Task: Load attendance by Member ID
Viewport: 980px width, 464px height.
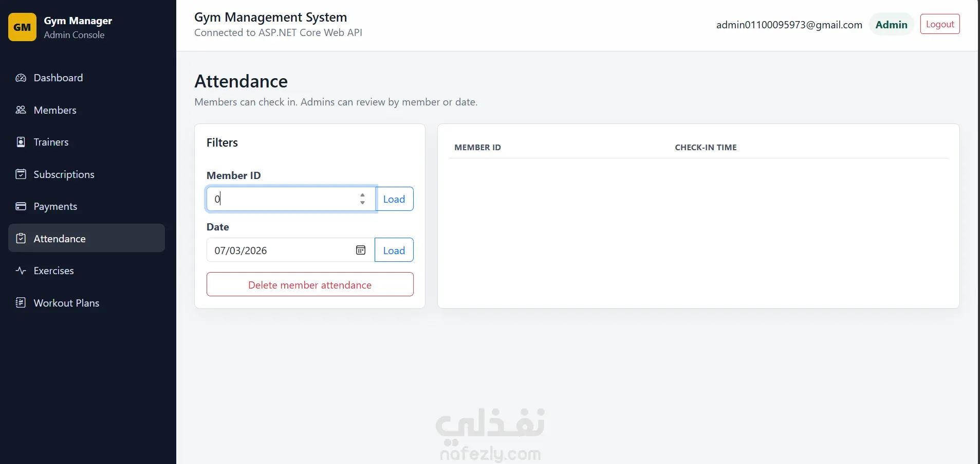Action: pyautogui.click(x=394, y=199)
